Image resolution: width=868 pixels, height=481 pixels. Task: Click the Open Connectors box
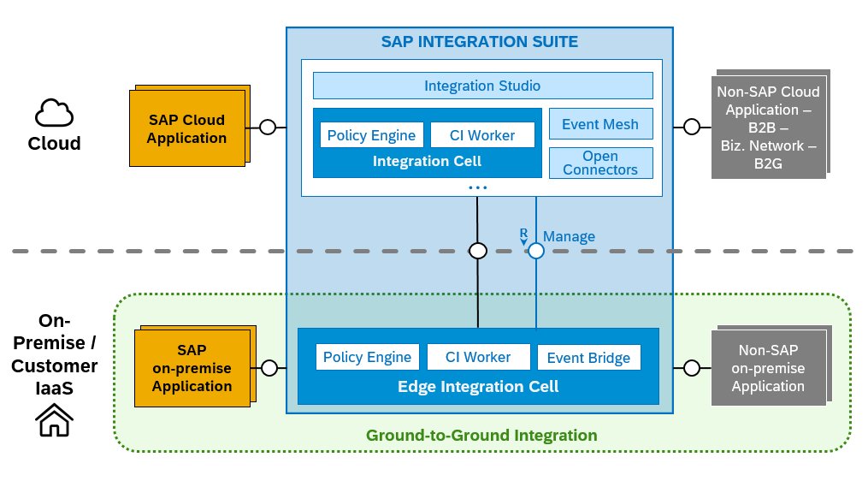(x=600, y=163)
